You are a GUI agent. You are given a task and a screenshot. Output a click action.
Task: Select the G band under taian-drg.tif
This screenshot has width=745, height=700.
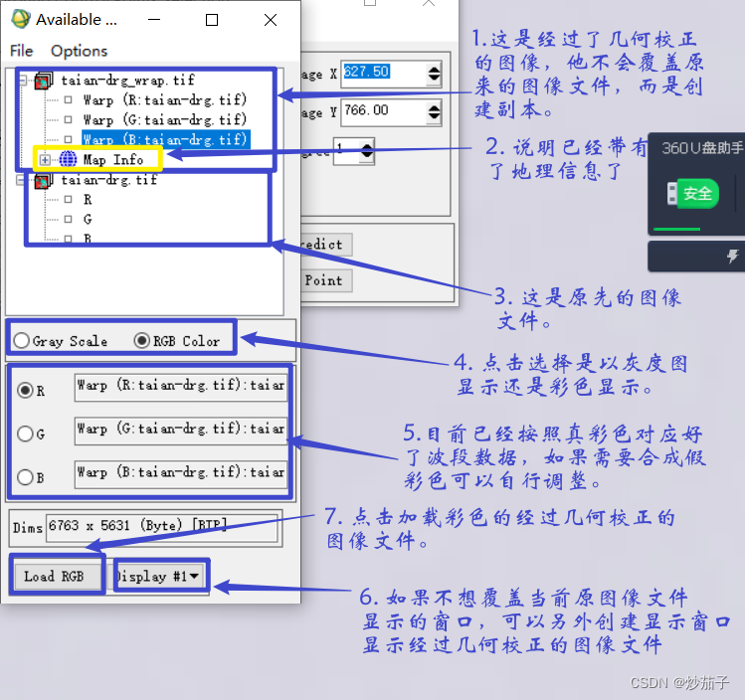coord(88,220)
